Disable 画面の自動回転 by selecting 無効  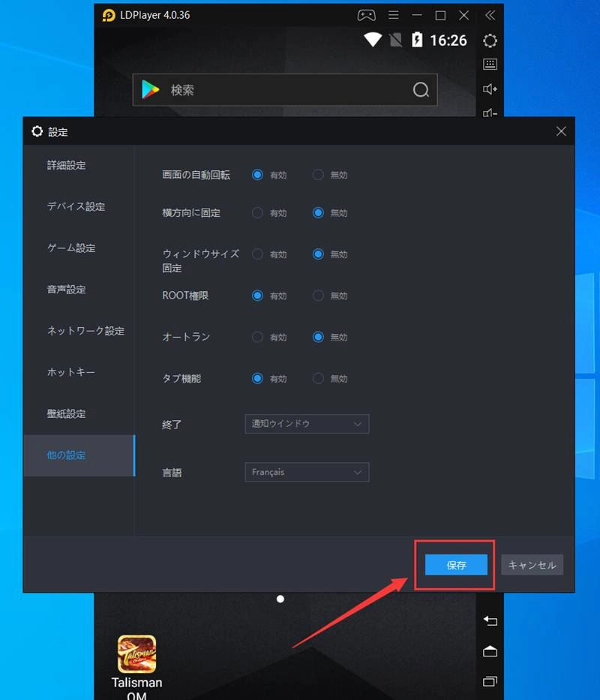(x=318, y=175)
